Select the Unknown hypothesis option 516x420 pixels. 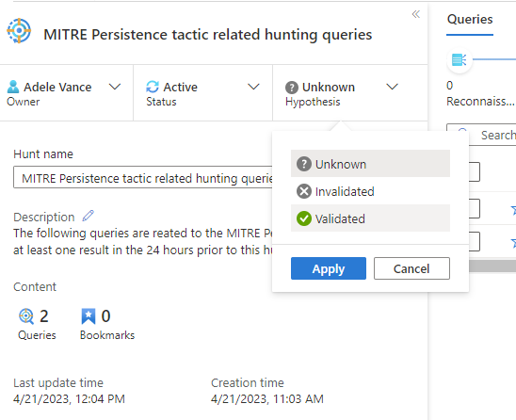pyautogui.click(x=370, y=164)
